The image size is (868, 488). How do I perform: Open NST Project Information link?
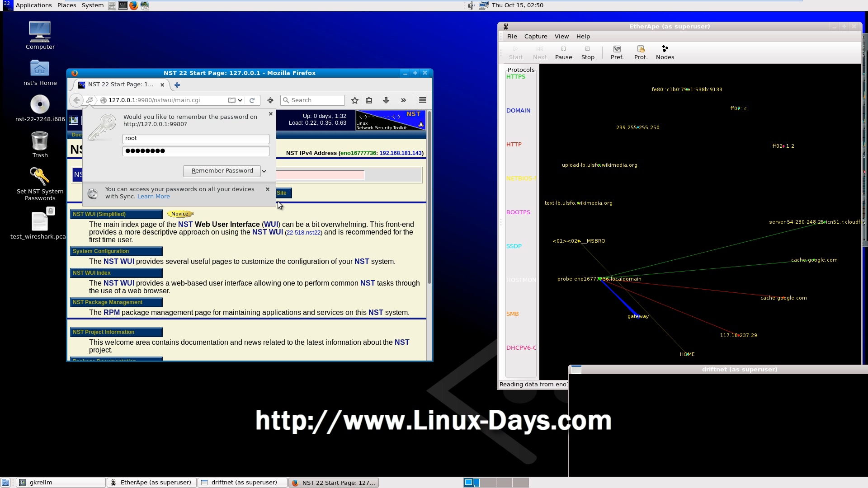tap(116, 332)
